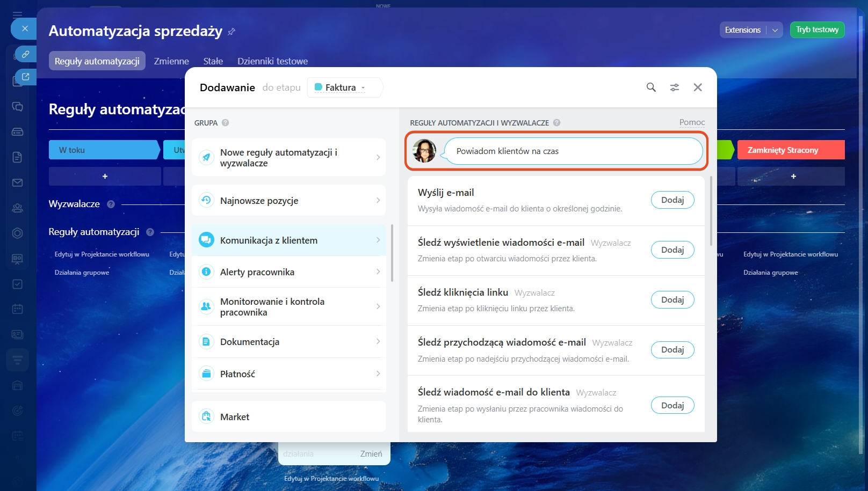
Task: Click the search magnifier icon in dialog
Action: pyautogui.click(x=651, y=87)
